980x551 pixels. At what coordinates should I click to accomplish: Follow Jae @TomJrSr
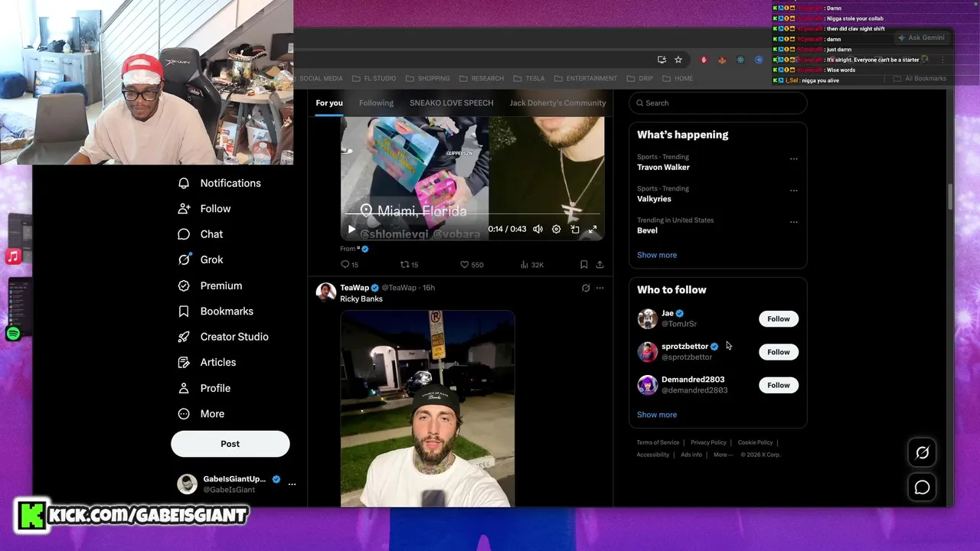click(779, 318)
